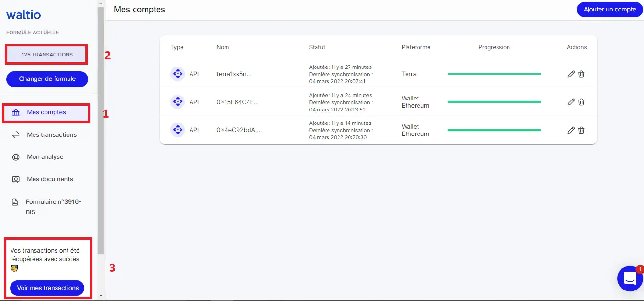644x301 pixels.
Task: Open Formulaire n°3916-BIS page
Action: click(x=53, y=207)
